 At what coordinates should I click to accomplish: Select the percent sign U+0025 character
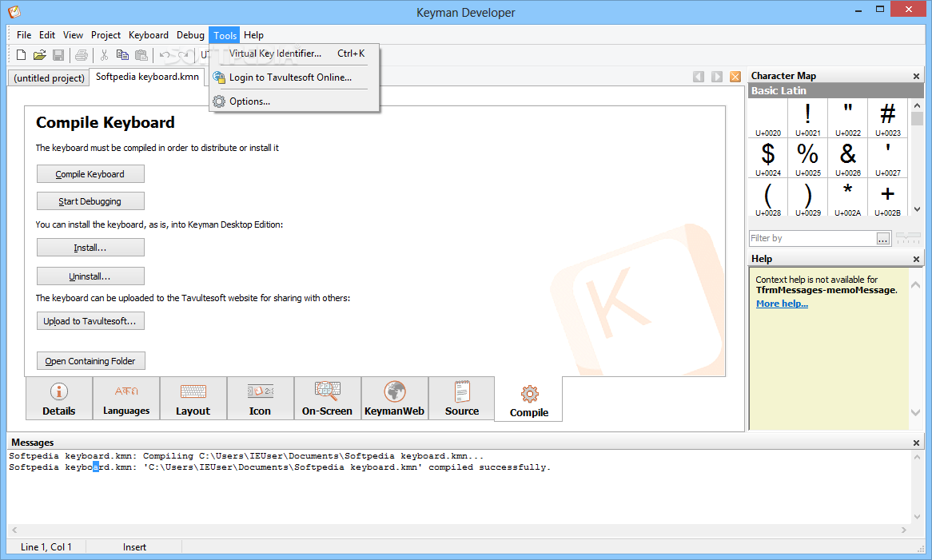(x=808, y=158)
